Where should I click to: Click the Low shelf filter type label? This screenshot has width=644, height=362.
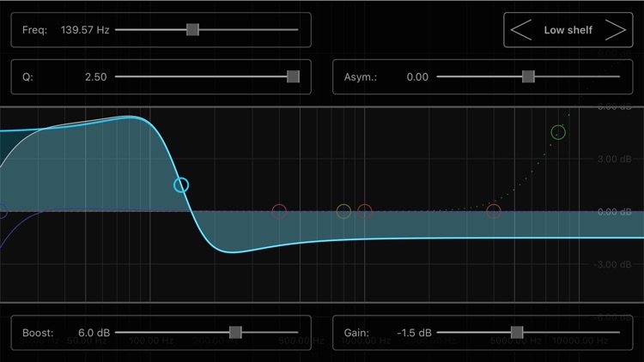568,30
